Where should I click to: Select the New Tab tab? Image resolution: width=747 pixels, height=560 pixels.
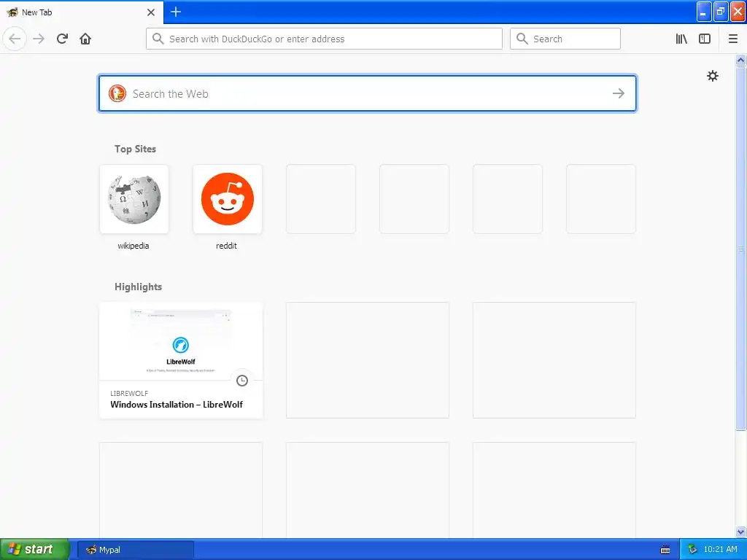pyautogui.click(x=82, y=12)
